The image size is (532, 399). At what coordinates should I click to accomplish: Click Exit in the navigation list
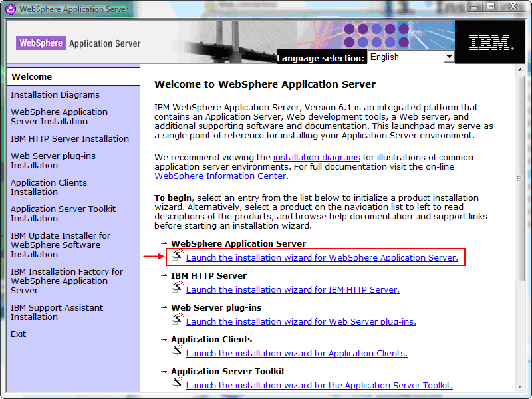point(18,334)
